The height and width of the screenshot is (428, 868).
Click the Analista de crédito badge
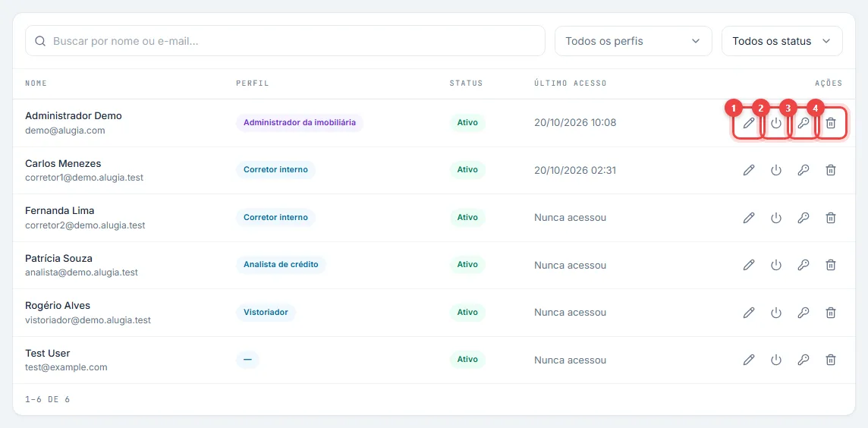click(x=281, y=265)
